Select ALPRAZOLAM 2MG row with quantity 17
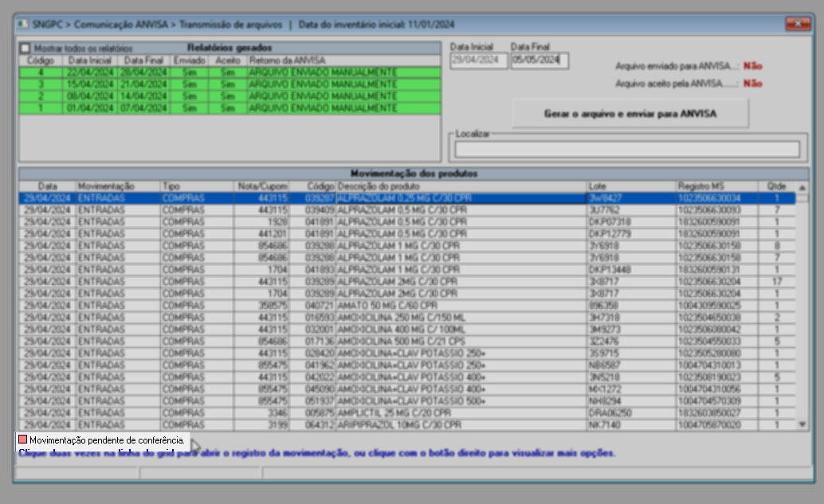824x504 pixels. click(x=407, y=282)
